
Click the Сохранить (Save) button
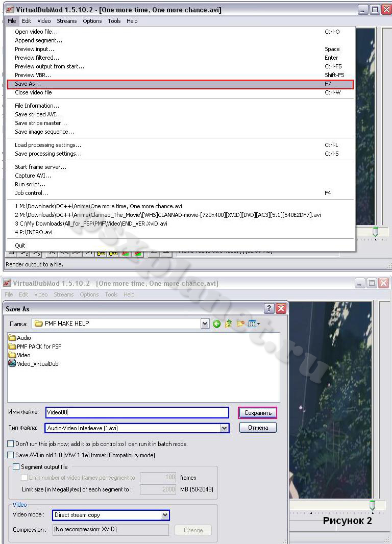tap(257, 413)
